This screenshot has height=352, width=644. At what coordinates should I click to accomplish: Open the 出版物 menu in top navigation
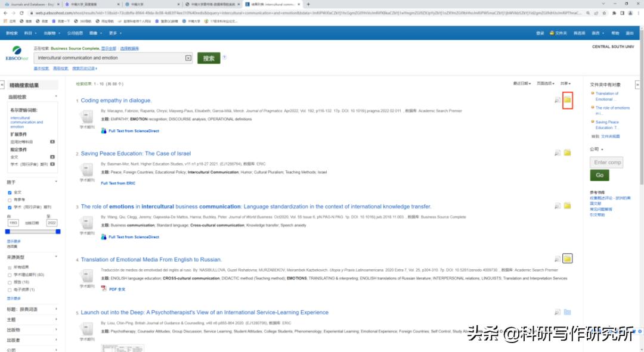[x=52, y=33]
